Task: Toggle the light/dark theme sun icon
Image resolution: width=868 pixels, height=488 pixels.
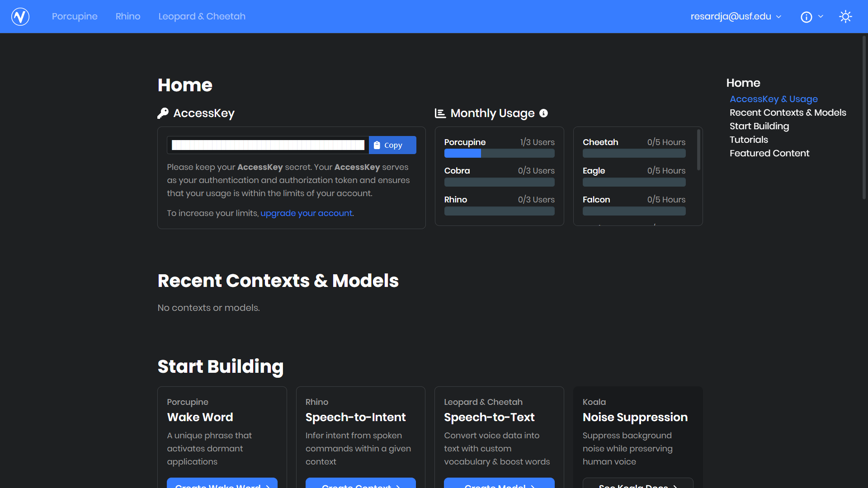Action: tap(845, 17)
